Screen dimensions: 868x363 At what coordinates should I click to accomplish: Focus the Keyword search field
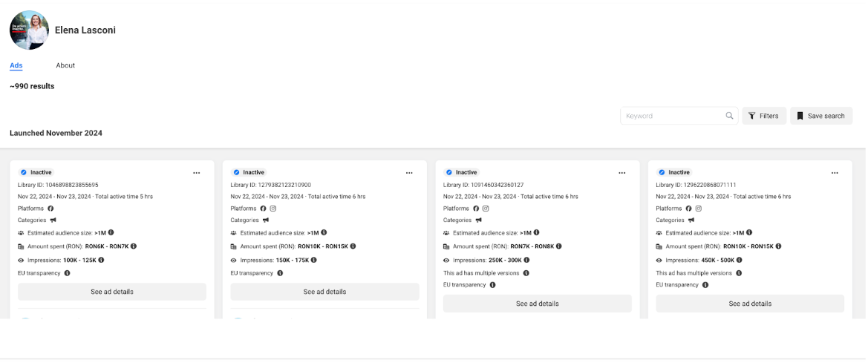[x=672, y=116]
